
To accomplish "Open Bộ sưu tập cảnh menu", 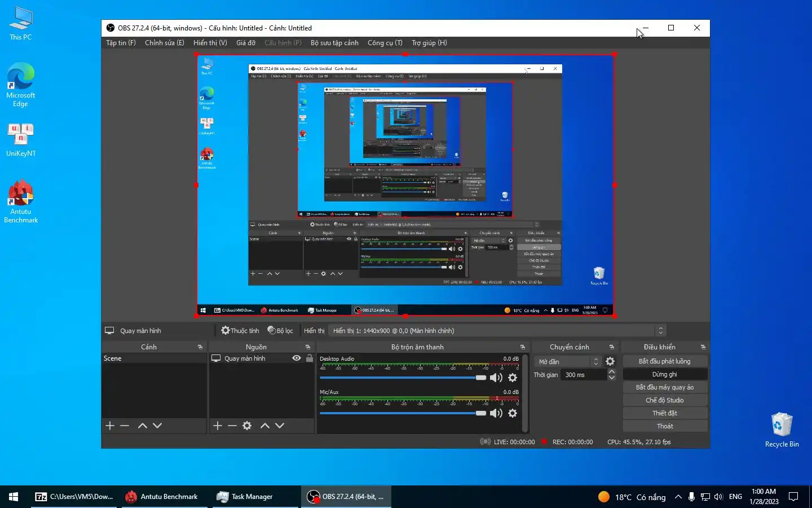I will [334, 43].
